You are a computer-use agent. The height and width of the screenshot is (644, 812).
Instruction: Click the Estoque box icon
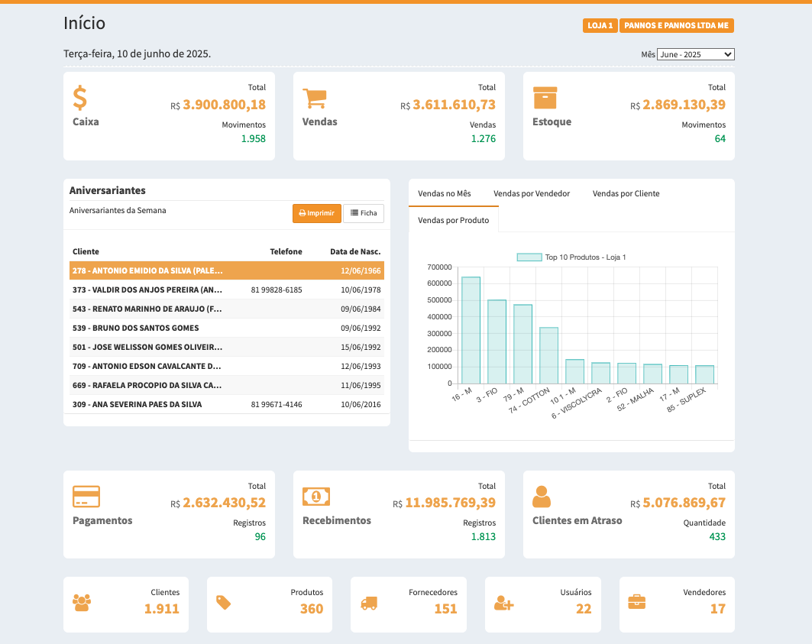point(545,99)
